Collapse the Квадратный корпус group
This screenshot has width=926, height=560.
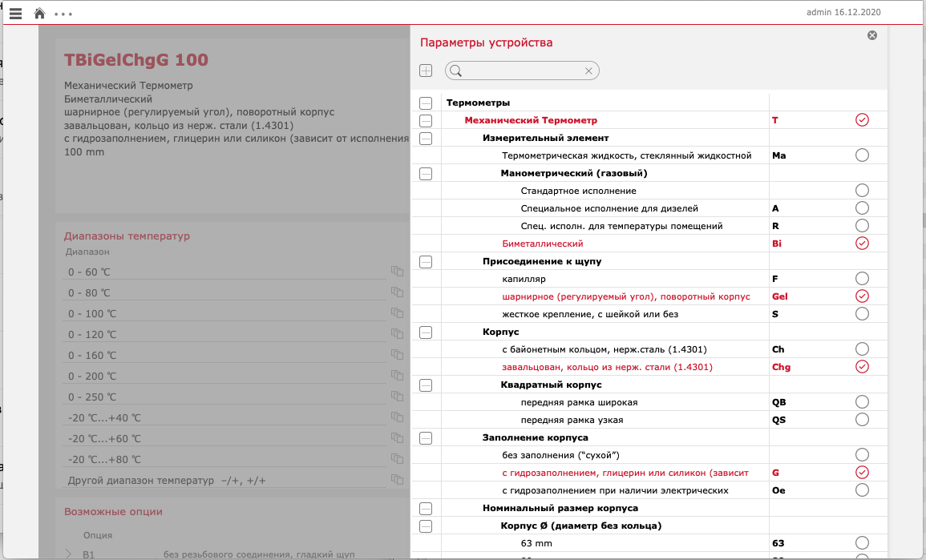click(x=426, y=385)
